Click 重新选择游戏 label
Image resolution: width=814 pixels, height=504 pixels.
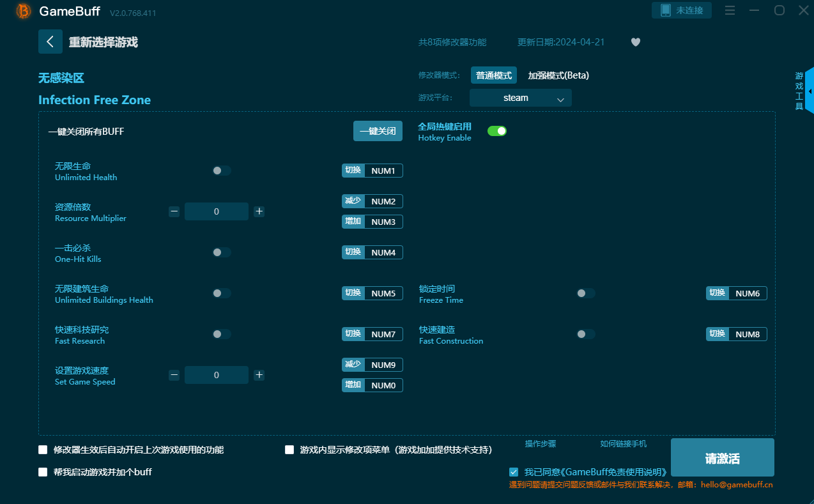click(x=104, y=42)
